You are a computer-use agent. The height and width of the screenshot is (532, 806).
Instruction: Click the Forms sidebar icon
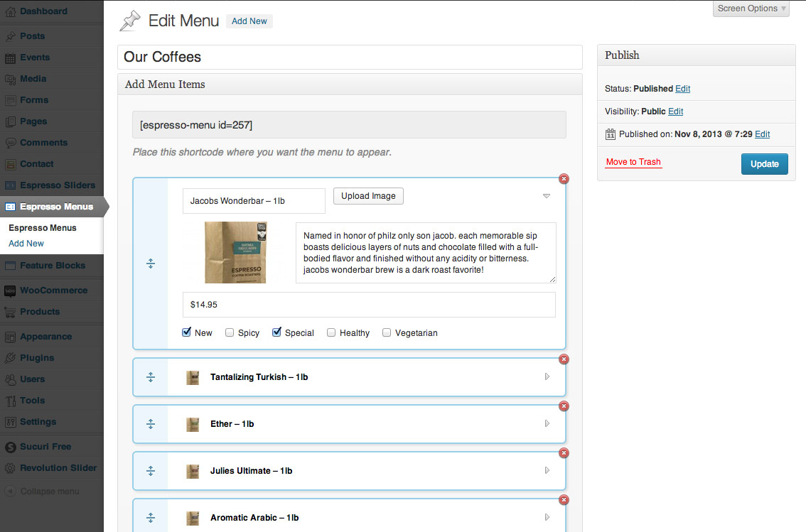click(10, 101)
